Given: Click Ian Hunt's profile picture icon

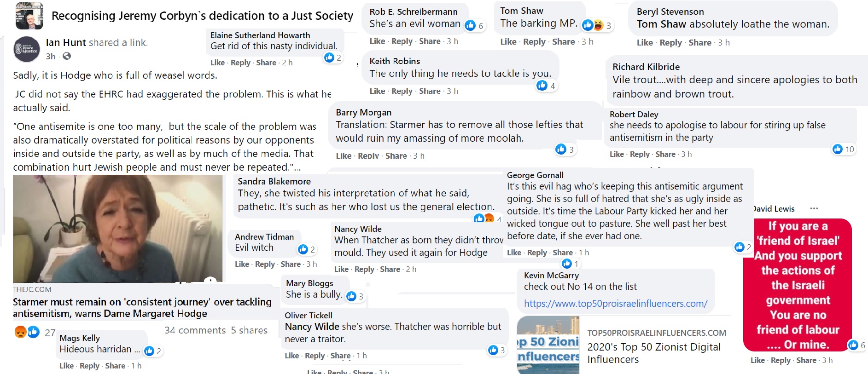Looking at the screenshot, I should [27, 49].
